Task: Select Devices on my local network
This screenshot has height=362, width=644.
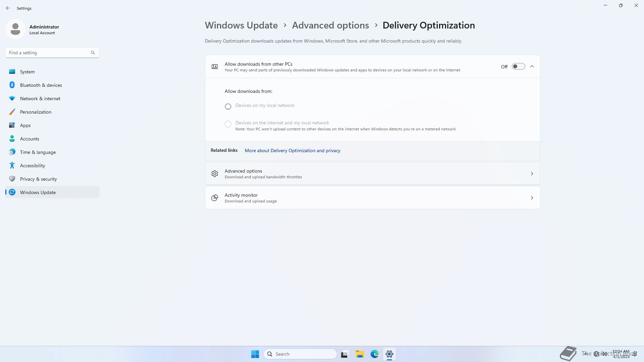Action: click(228, 107)
